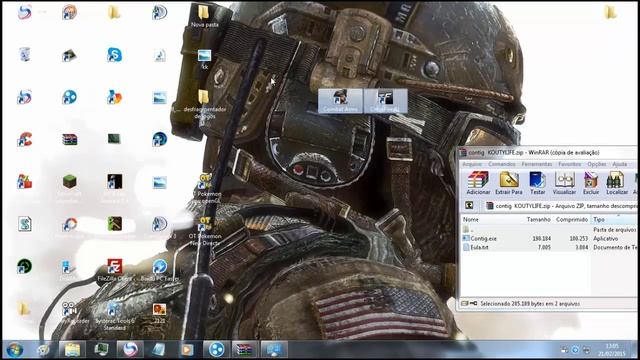Select the Skype desktop icon
Viewport: 640px width, 360px height.
pyautogui.click(x=114, y=55)
